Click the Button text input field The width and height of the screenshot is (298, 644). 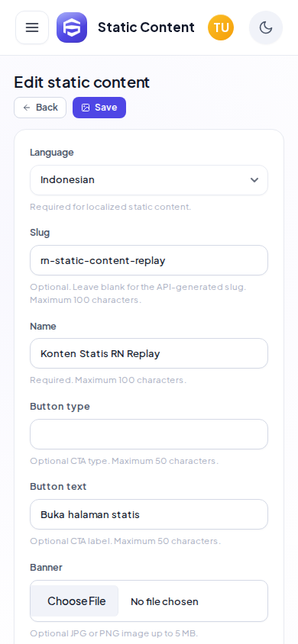(149, 514)
